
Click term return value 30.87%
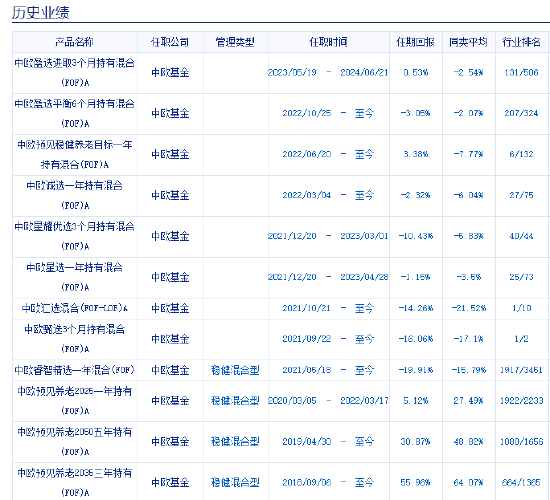point(416,441)
